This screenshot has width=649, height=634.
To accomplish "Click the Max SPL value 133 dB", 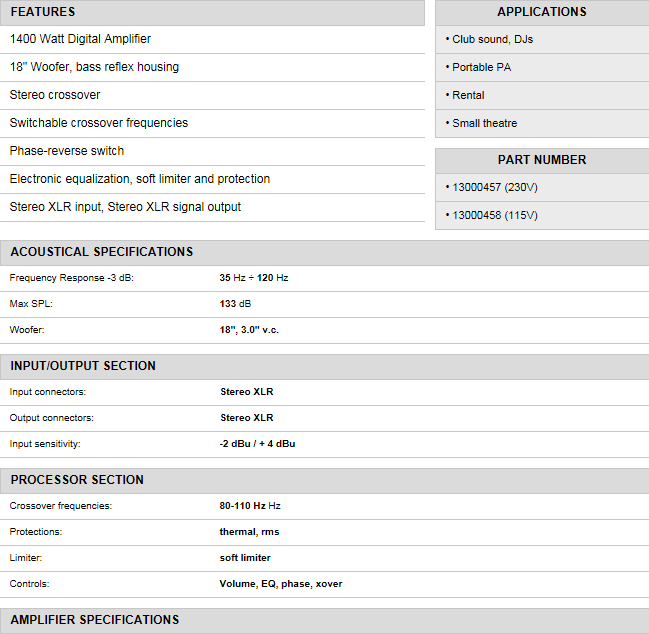I will [x=236, y=303].
